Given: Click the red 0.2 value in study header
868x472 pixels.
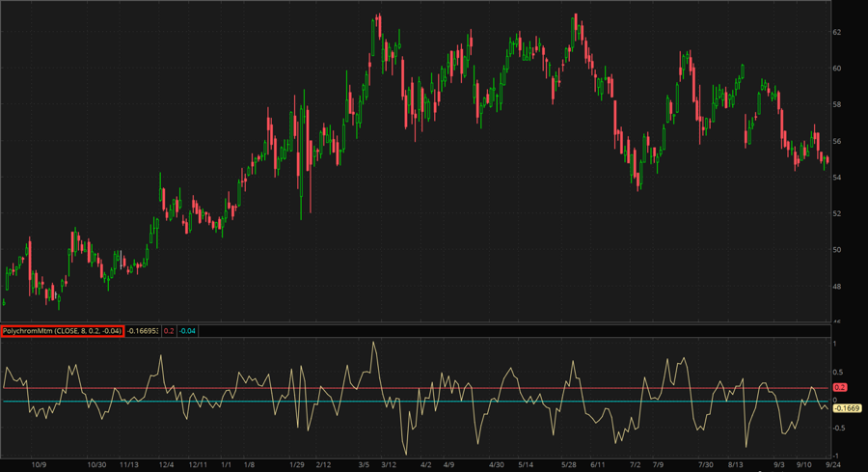Looking at the screenshot, I should [169, 331].
